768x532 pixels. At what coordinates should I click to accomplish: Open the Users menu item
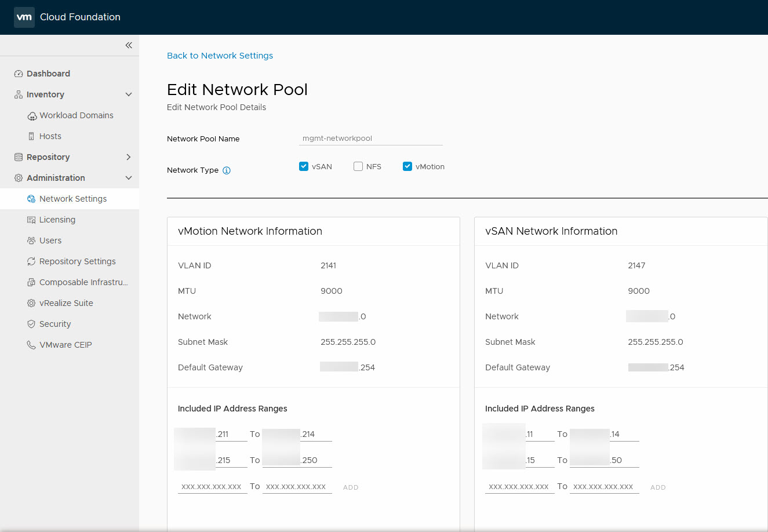50,241
